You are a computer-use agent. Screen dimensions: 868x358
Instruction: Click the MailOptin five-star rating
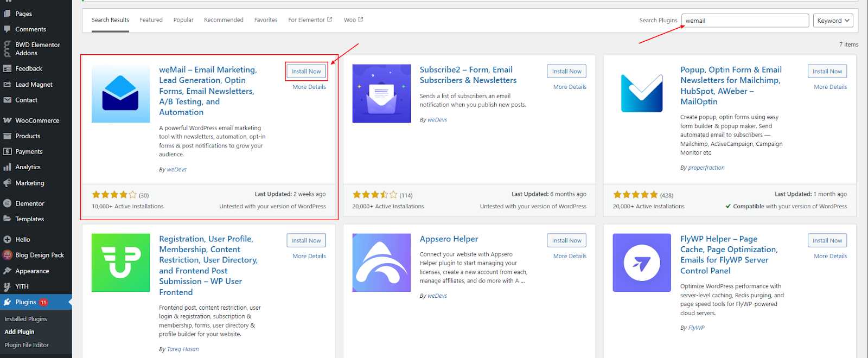pyautogui.click(x=635, y=195)
